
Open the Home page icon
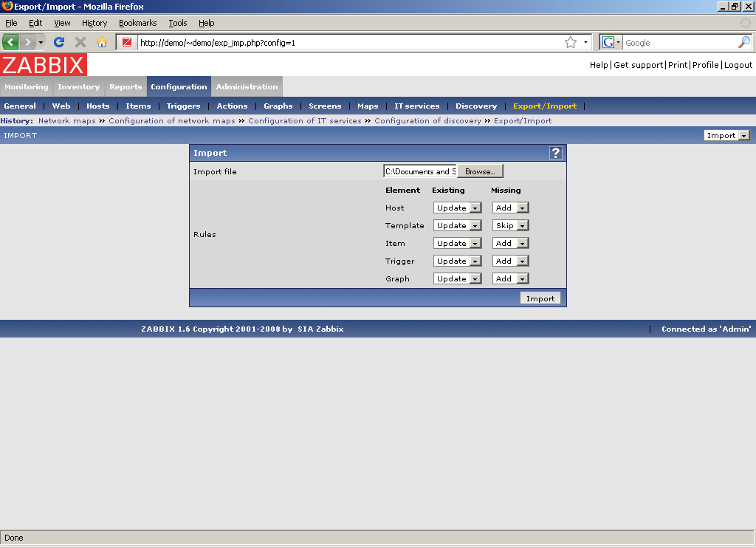click(x=101, y=42)
